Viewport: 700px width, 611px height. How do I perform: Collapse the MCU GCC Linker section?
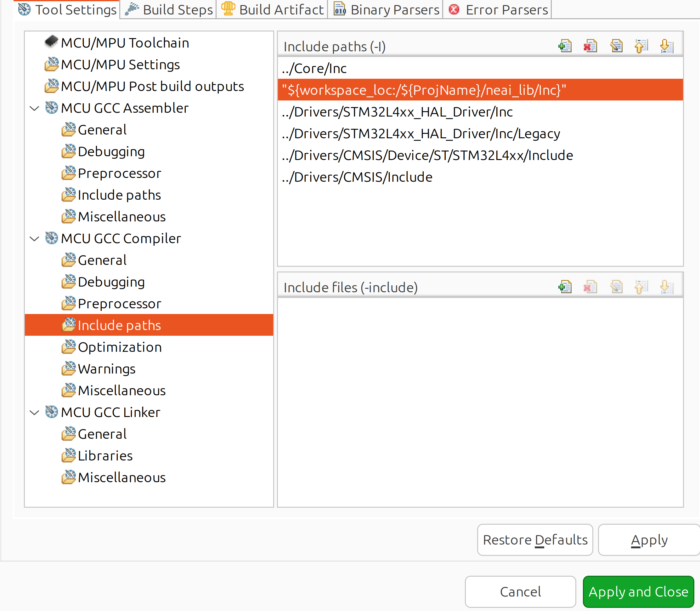(x=34, y=412)
